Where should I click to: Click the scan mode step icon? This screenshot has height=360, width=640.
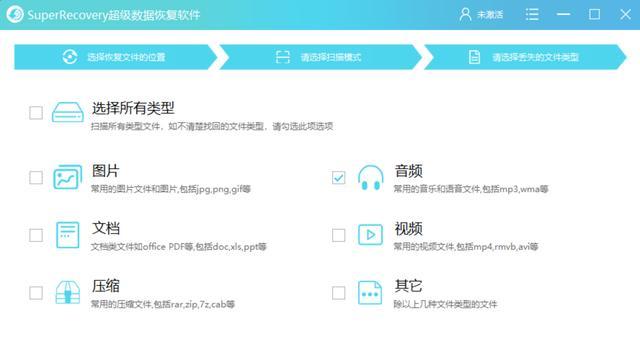pyautogui.click(x=283, y=57)
